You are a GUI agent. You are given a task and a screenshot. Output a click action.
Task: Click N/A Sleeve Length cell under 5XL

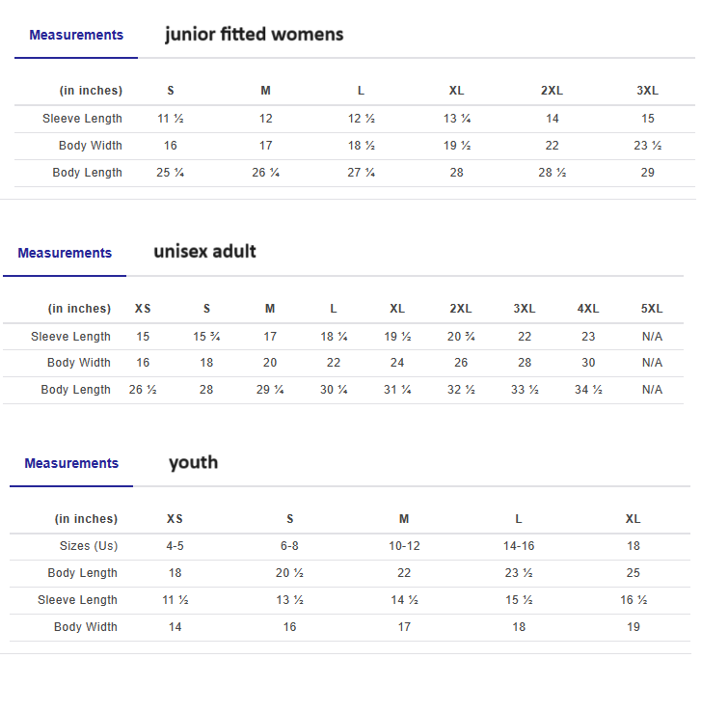(652, 337)
